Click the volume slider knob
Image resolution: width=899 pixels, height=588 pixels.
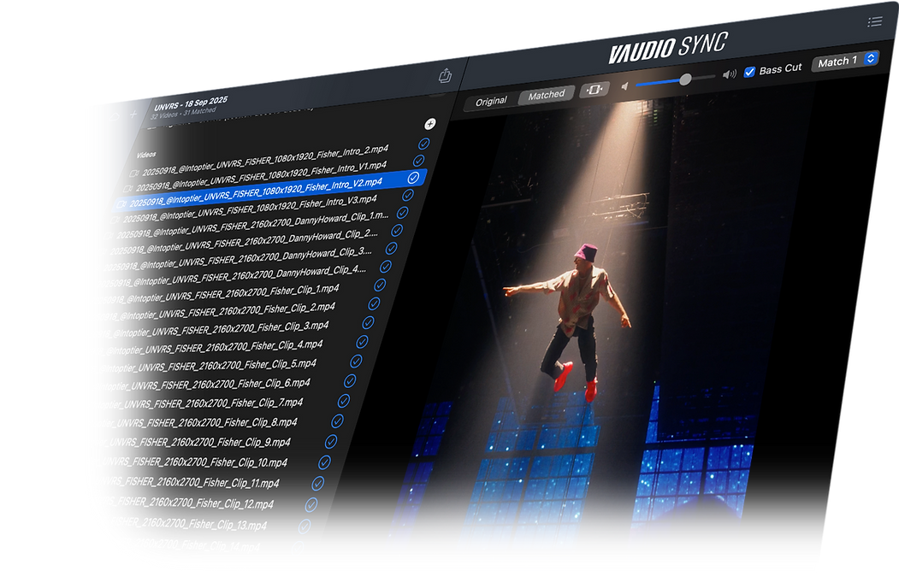click(x=685, y=79)
